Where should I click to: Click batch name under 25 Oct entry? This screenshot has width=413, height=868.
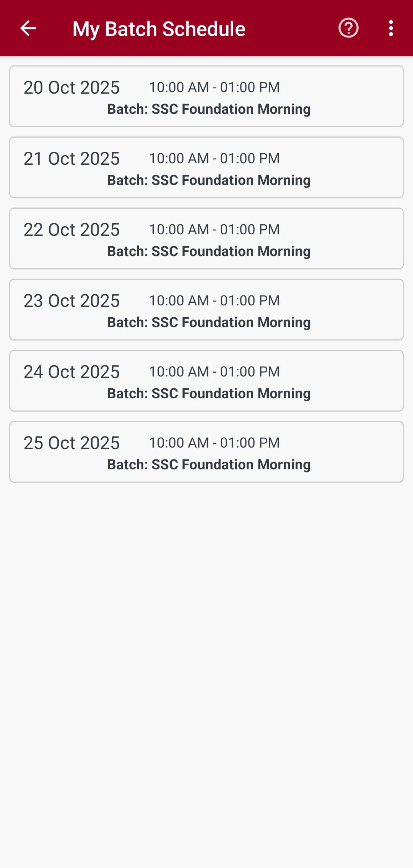209,465
